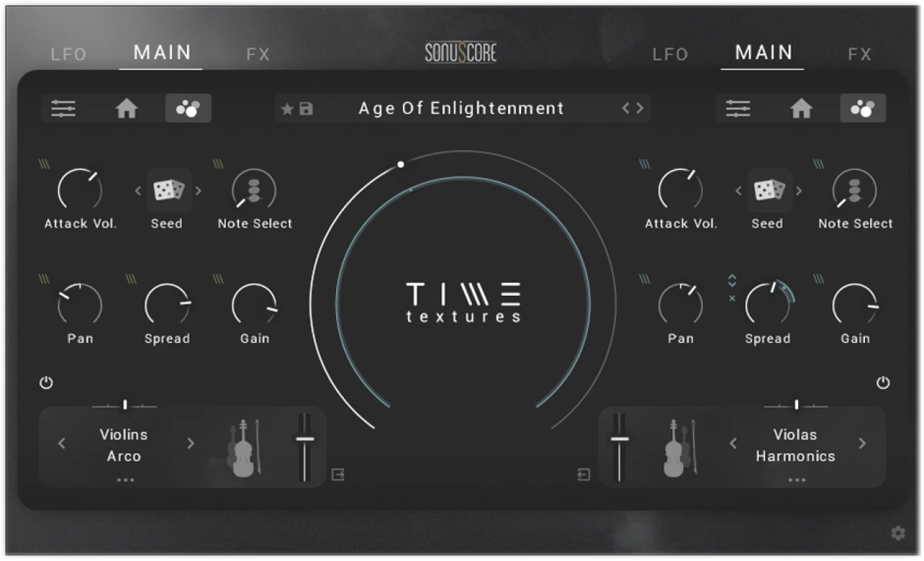Open the Age Of Enlightenment preset name
924x561 pixels.
[x=461, y=109]
